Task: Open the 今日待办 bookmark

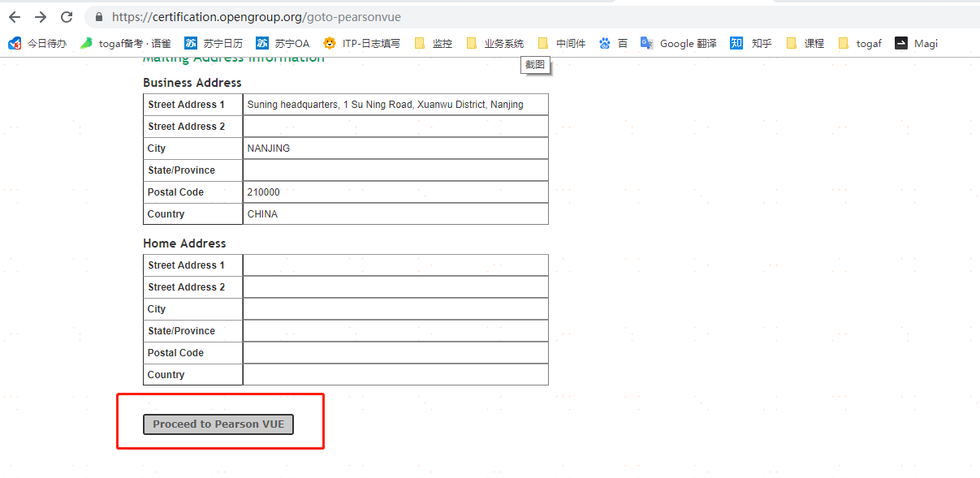Action: pos(37,44)
